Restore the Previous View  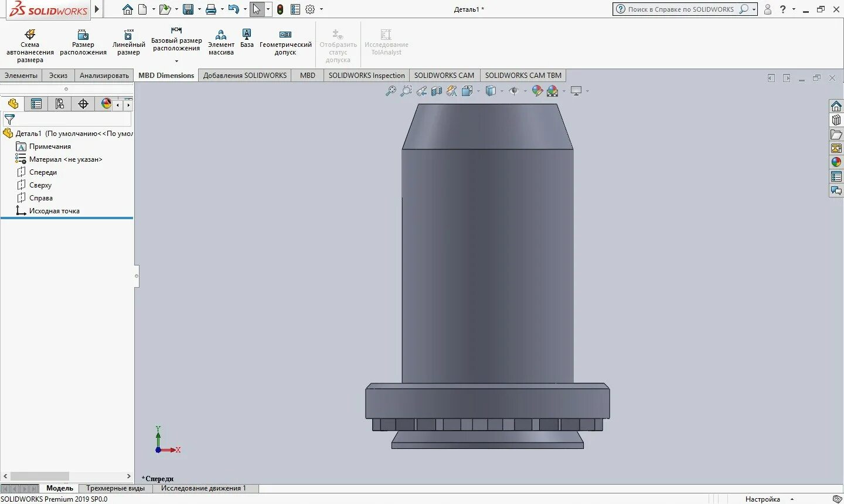pos(421,91)
